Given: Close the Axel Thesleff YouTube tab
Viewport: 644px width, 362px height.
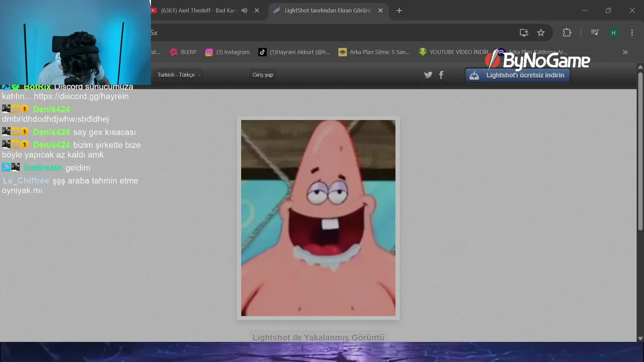Looking at the screenshot, I should click(x=257, y=11).
